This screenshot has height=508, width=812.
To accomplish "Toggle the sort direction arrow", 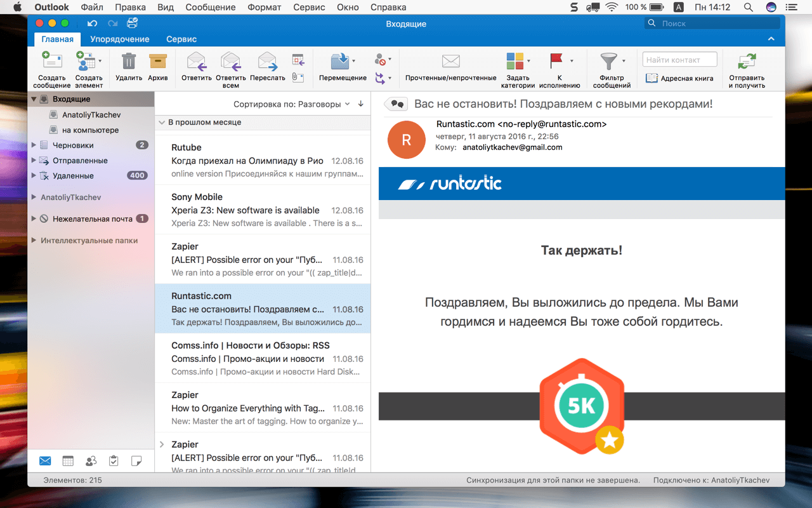I will pos(361,104).
